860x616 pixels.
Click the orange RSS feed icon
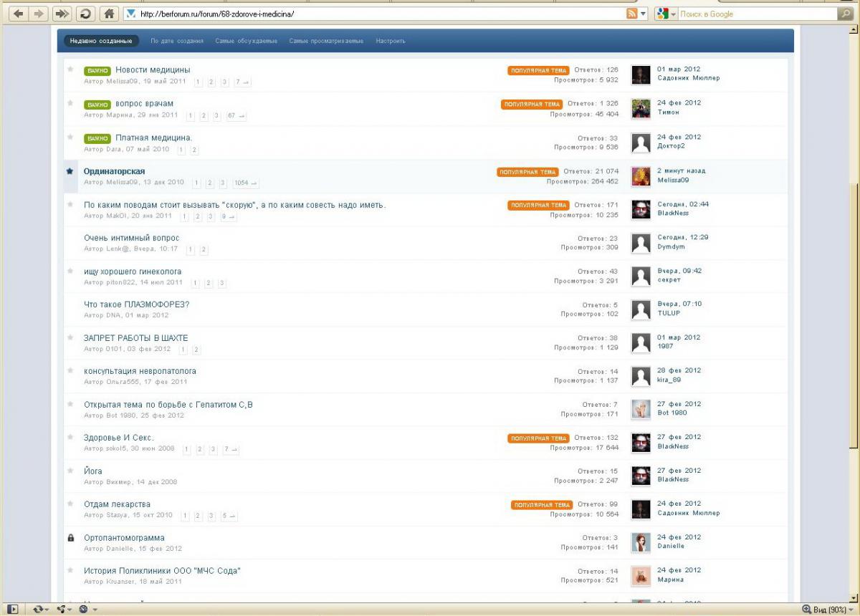tap(632, 14)
